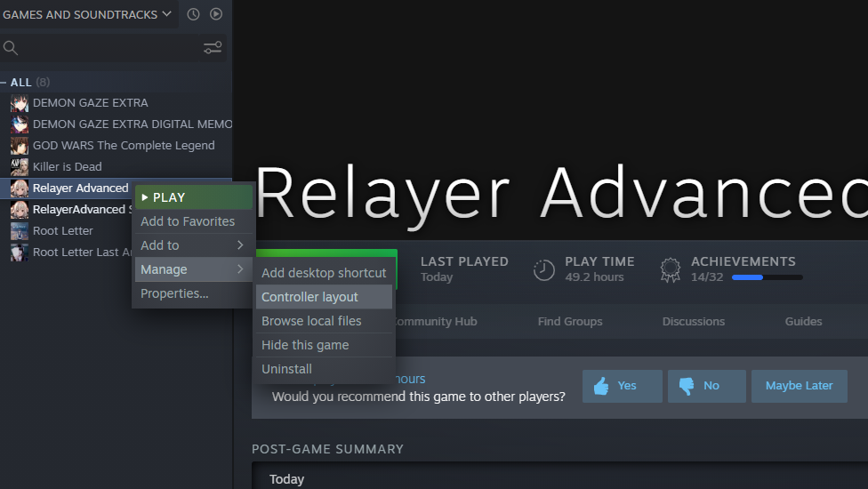
Task: Click the 49.2 hours play time text
Action: click(594, 277)
